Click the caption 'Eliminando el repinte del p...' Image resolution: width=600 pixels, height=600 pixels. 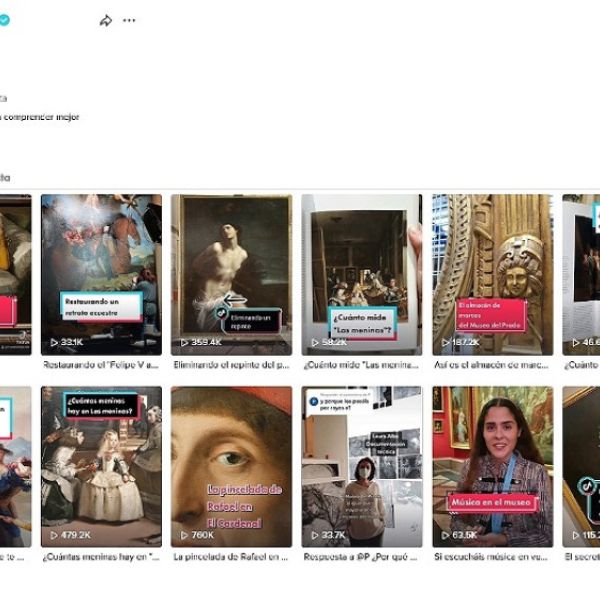click(x=231, y=365)
